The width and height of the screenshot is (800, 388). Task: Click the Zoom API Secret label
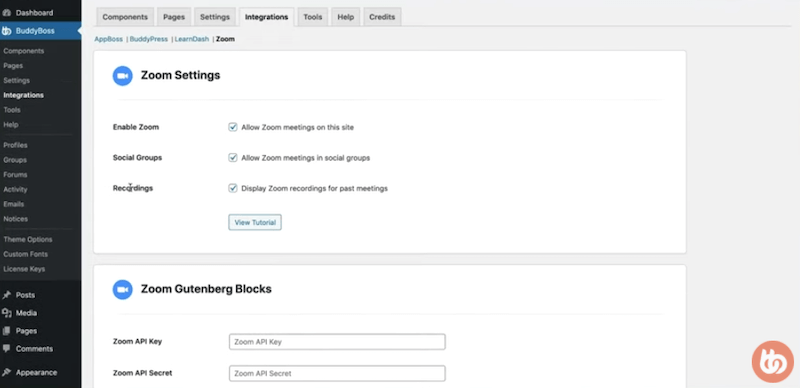coord(142,373)
